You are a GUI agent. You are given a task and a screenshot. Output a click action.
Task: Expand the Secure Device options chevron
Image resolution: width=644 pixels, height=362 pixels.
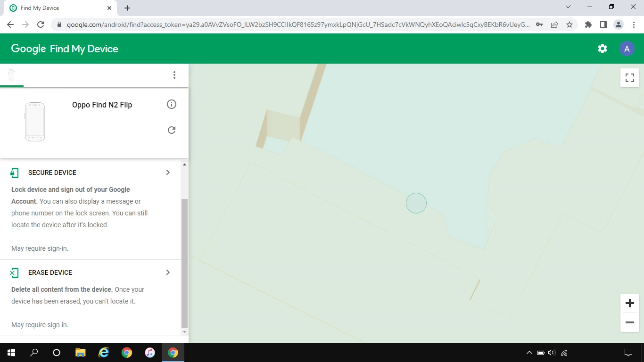click(x=168, y=173)
